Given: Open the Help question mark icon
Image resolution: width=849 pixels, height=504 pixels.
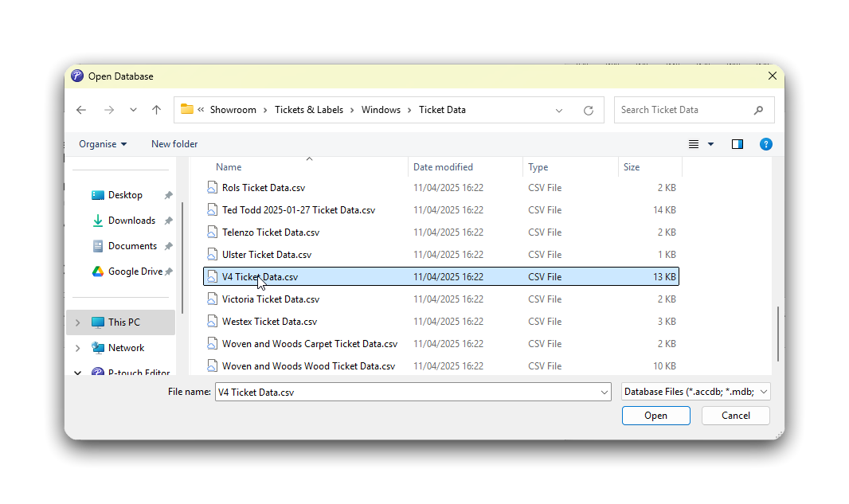Looking at the screenshot, I should coord(765,144).
